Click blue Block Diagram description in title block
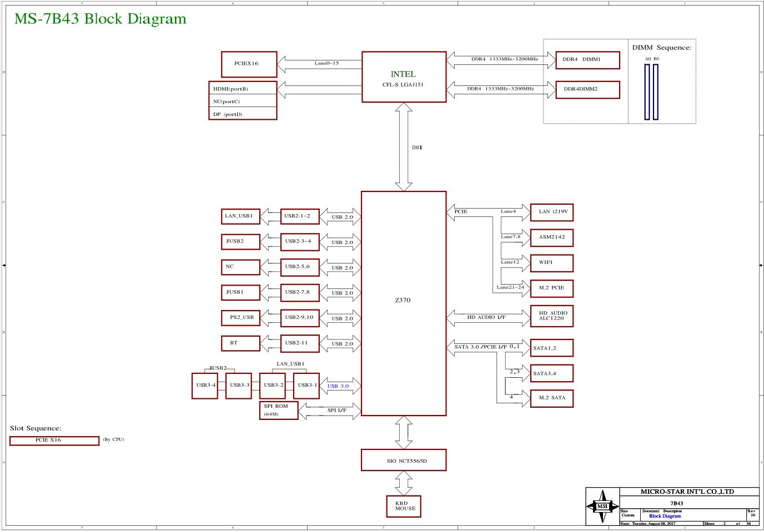The width and height of the screenshot is (764, 532). coord(665,516)
